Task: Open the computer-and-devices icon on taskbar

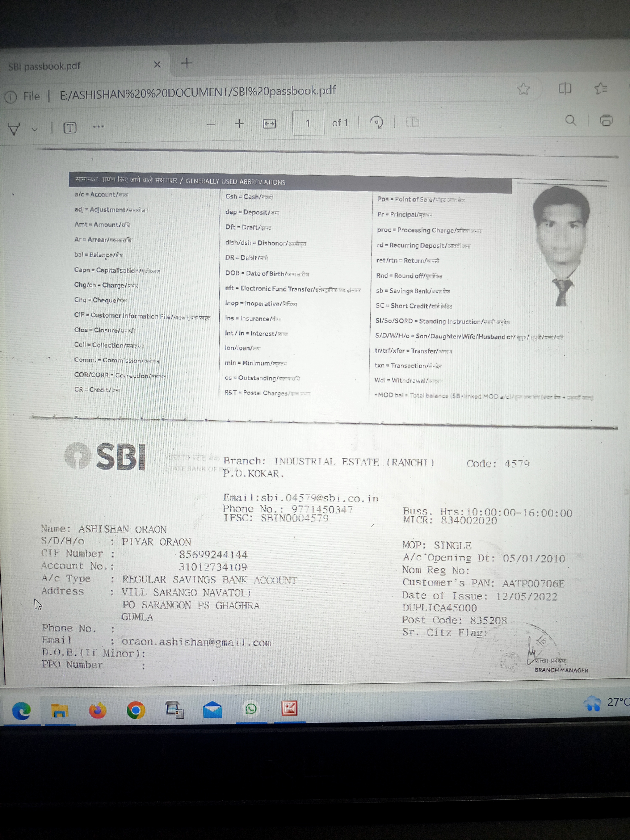Action: [175, 709]
